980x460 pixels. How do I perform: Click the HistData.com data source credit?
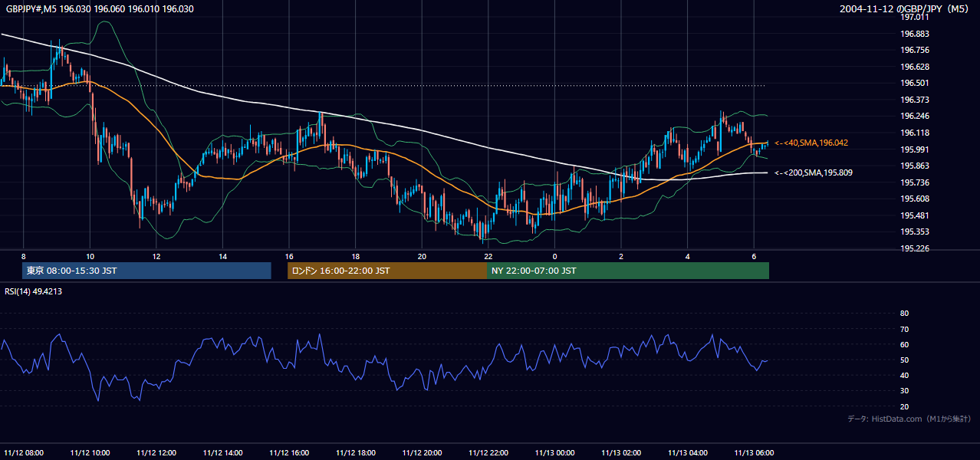909,419
